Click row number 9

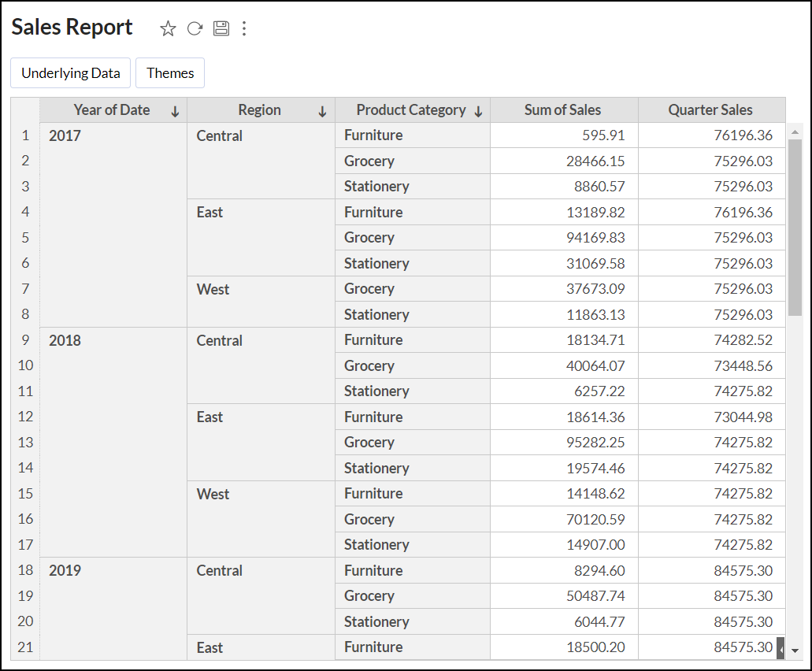[x=24, y=340]
